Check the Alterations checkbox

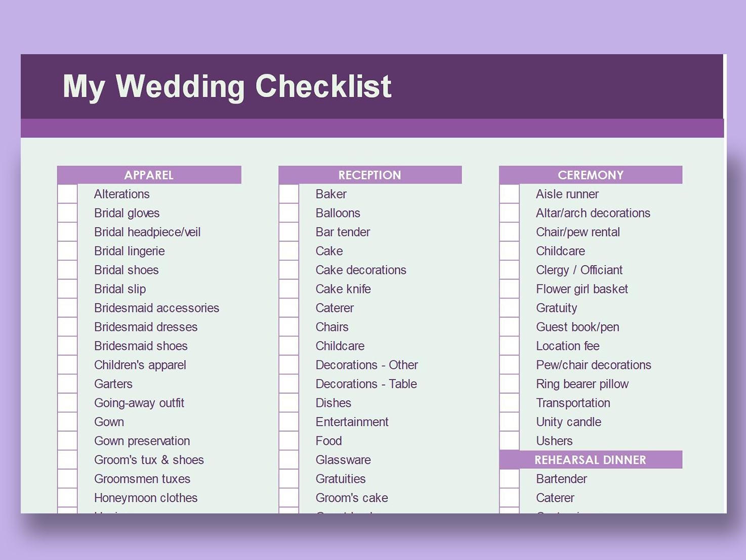tap(67, 194)
